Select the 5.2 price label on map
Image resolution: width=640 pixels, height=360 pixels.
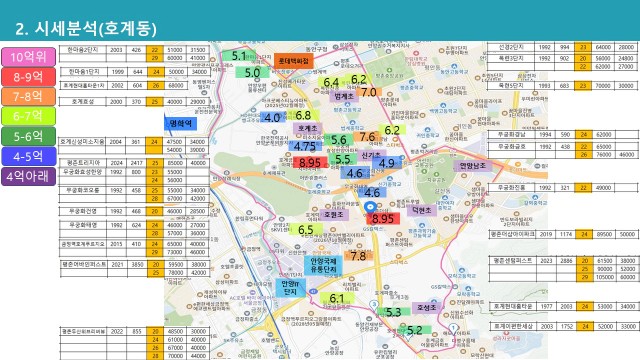pyautogui.click(x=415, y=330)
